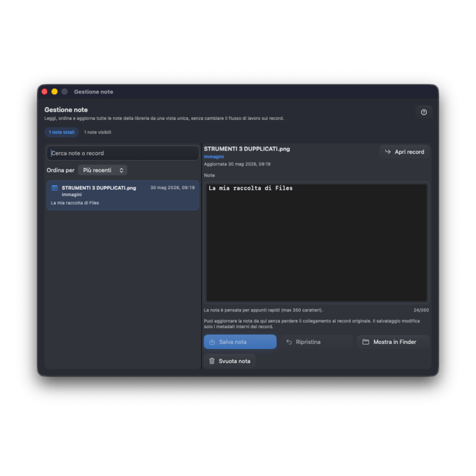Select the 1 note totali pill
The image size is (476, 476).
point(62,133)
